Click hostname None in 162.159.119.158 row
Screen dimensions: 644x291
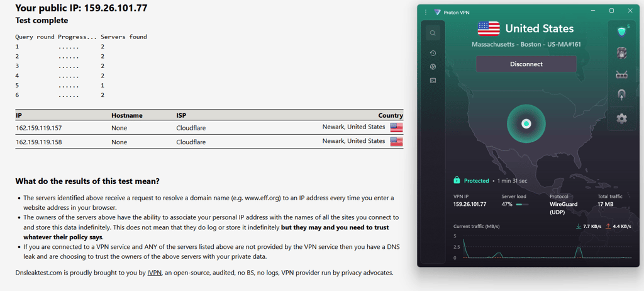click(x=119, y=142)
